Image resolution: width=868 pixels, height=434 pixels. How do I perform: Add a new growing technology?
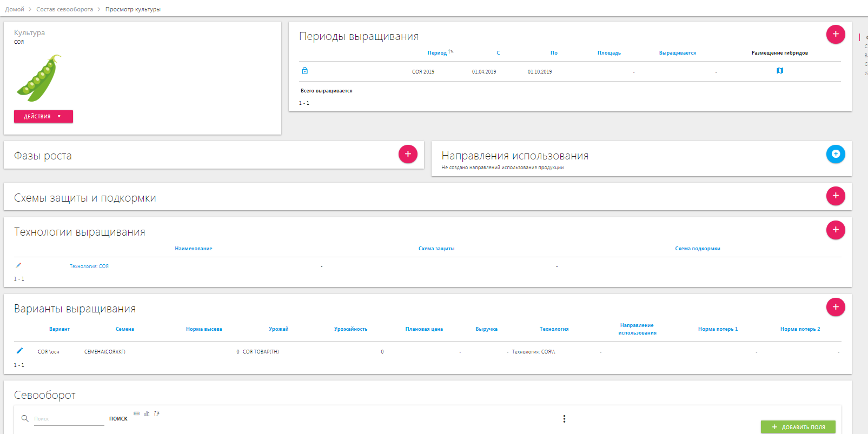coord(835,230)
